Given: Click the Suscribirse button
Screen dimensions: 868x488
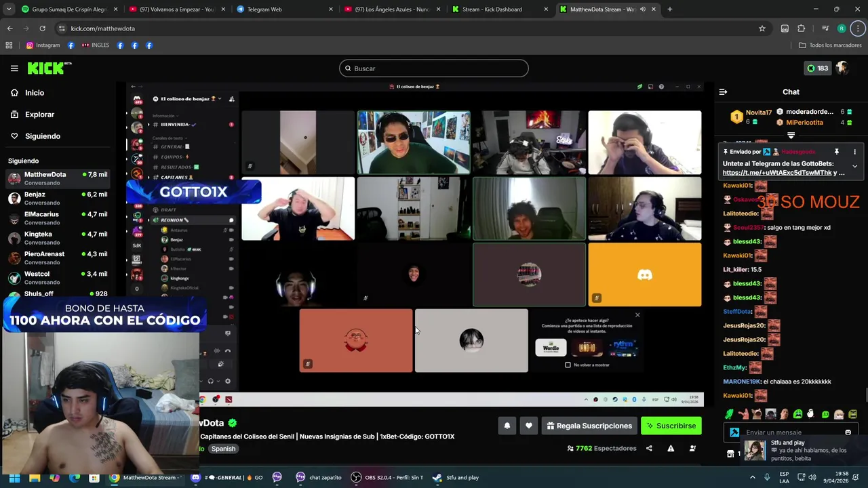Looking at the screenshot, I should pyautogui.click(x=671, y=426).
